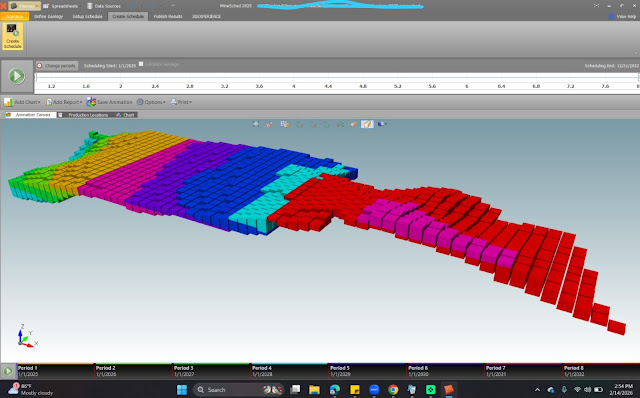Click the redo arrow in the title bar
Screen dimensions: 640x398
[151, 6]
